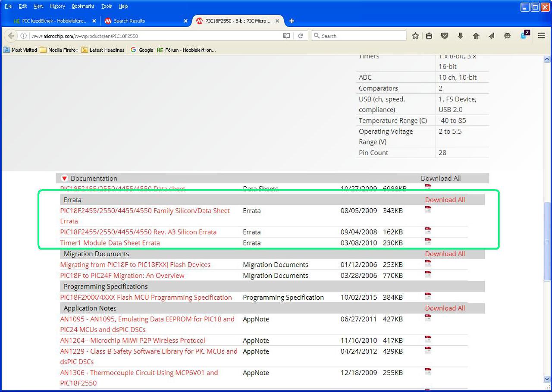Image resolution: width=552 pixels, height=392 pixels.
Task: Open the Tools menu
Action: coord(107,6)
